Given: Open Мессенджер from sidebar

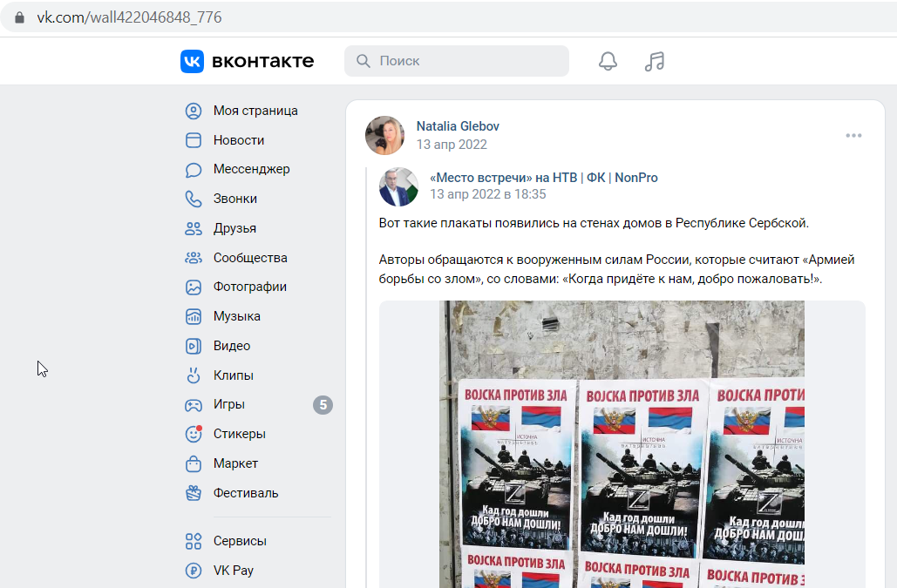Looking at the screenshot, I should (252, 169).
